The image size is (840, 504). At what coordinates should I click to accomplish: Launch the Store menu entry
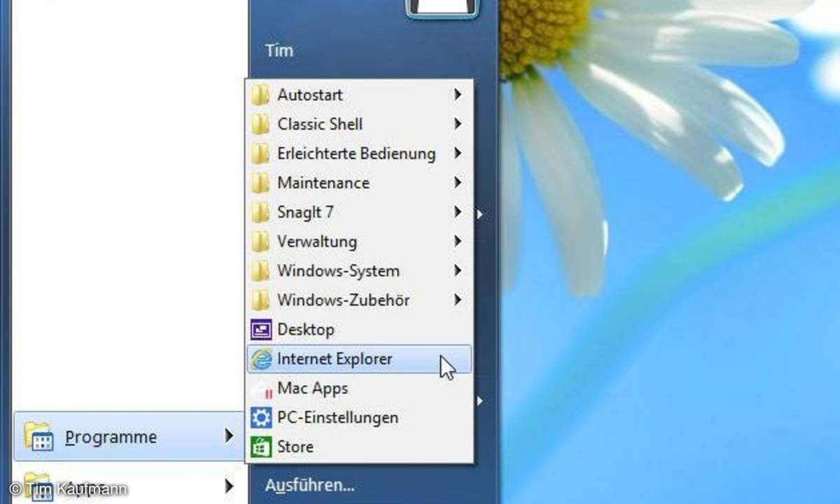pyautogui.click(x=360, y=447)
